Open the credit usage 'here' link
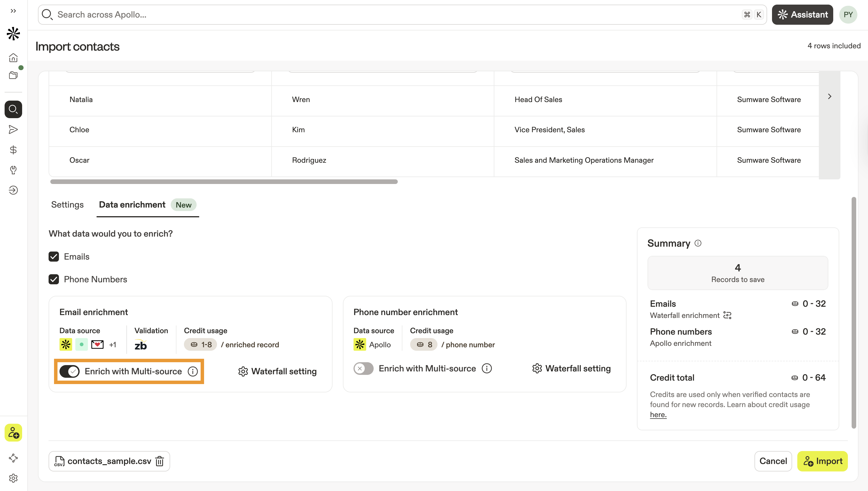Image resolution: width=868 pixels, height=491 pixels. (658, 415)
